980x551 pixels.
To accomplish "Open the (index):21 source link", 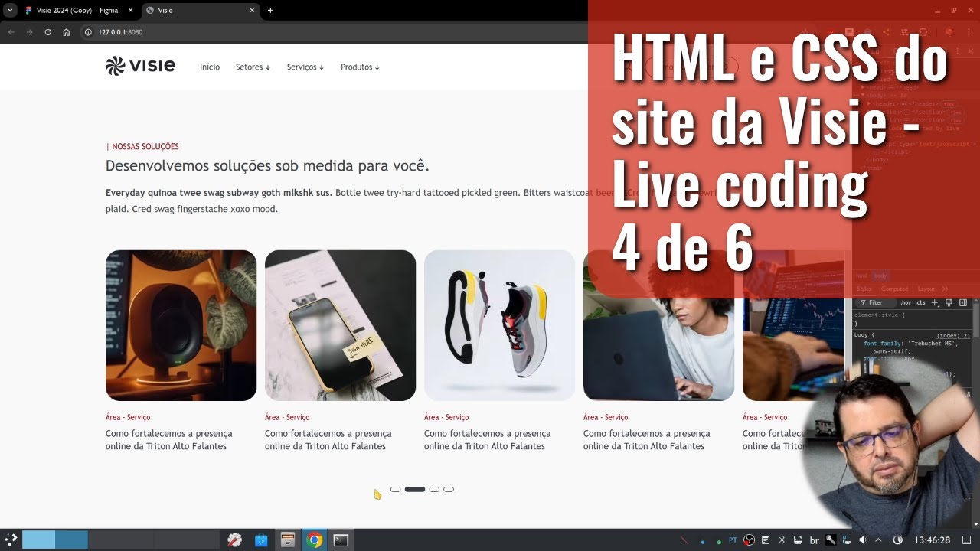I will [953, 335].
